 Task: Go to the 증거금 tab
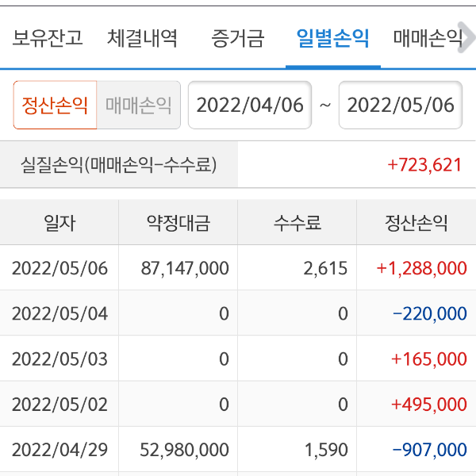238,38
